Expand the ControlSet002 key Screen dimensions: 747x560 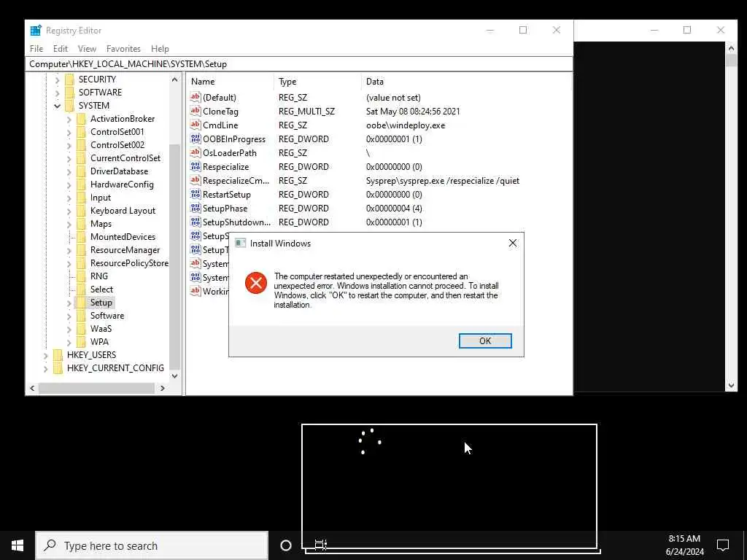coord(69,145)
